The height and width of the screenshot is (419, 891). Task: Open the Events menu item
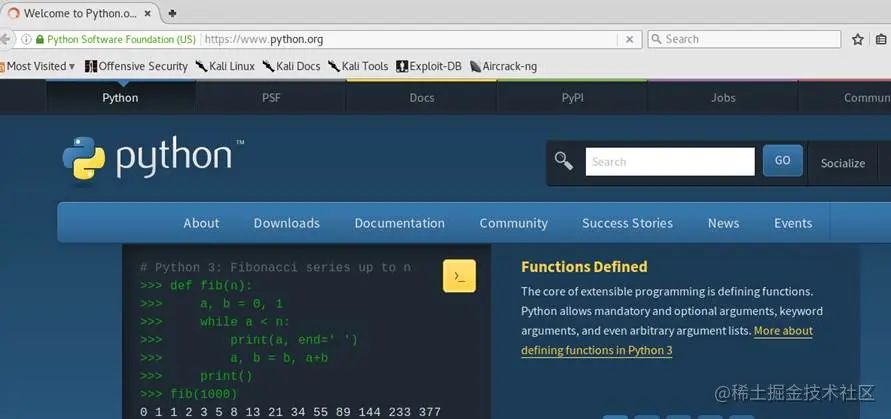(793, 223)
